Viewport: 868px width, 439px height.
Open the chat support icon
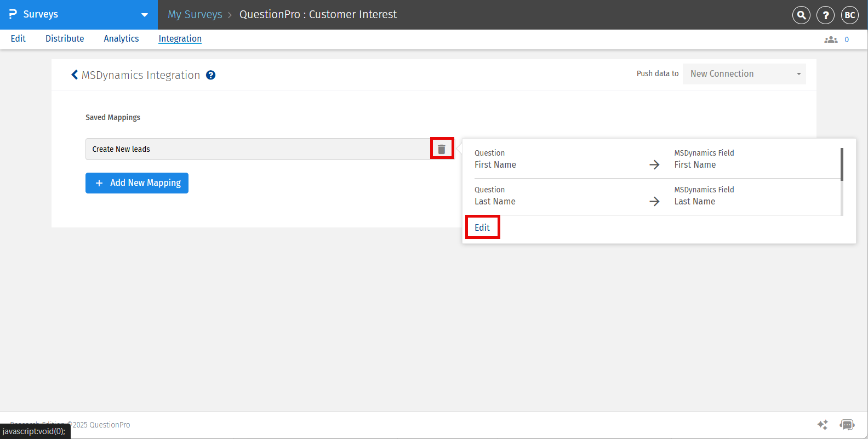(x=847, y=425)
